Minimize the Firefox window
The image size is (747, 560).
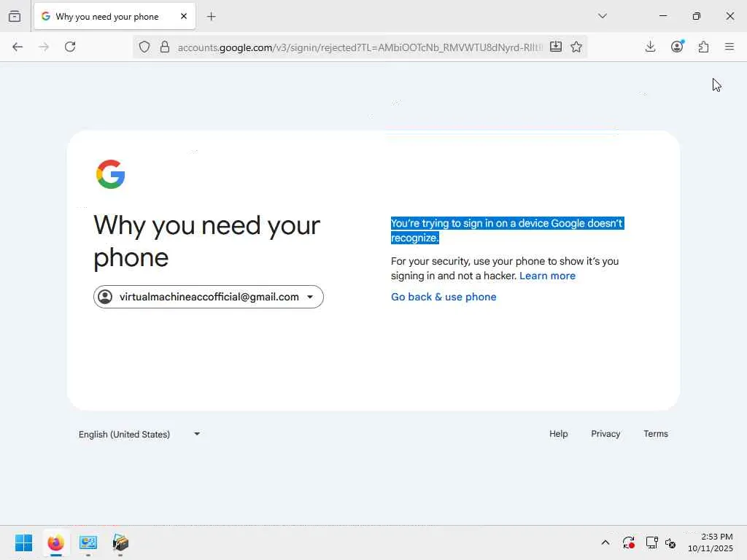662,16
